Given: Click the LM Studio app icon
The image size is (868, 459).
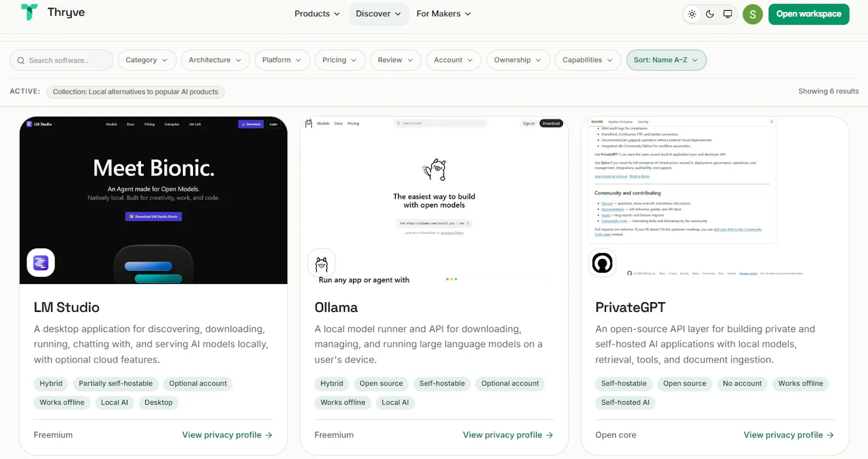Looking at the screenshot, I should click(41, 263).
